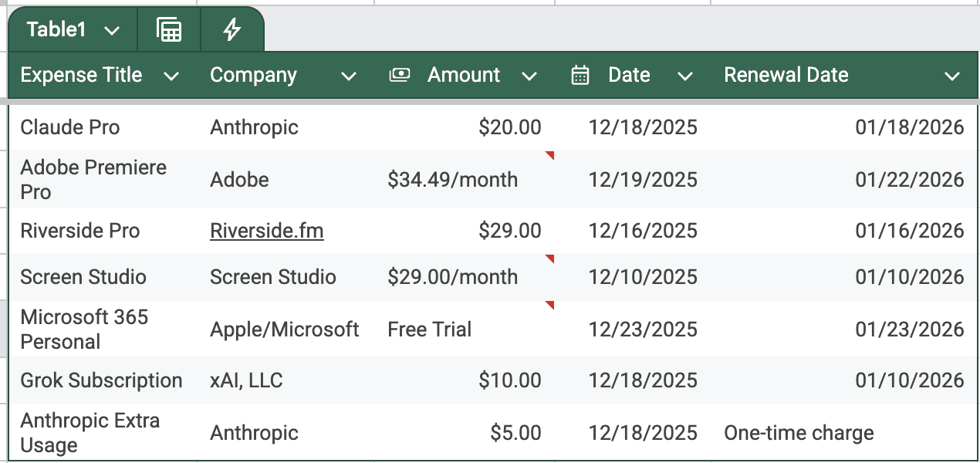980x463 pixels.
Task: Open the Company column filter dropdown
Action: coord(349,76)
